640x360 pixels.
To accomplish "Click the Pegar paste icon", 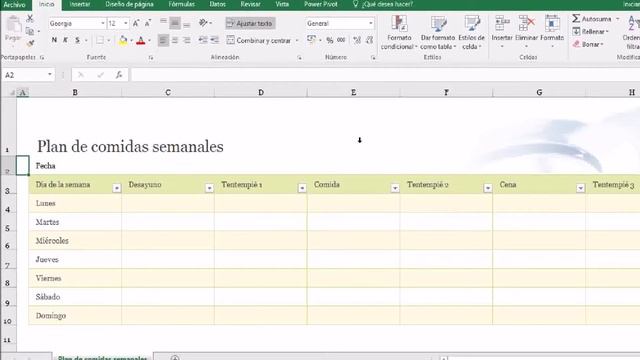I will (13, 29).
